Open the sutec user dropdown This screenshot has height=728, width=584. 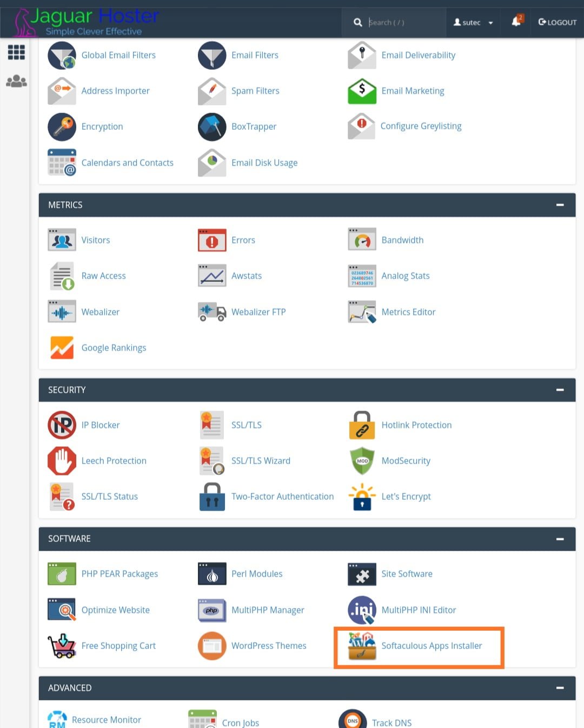pos(473,23)
